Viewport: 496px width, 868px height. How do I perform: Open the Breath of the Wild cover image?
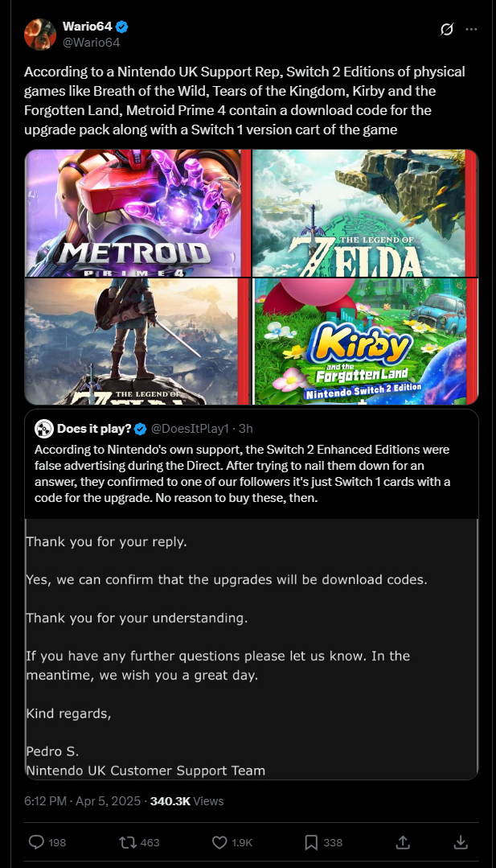[137, 341]
